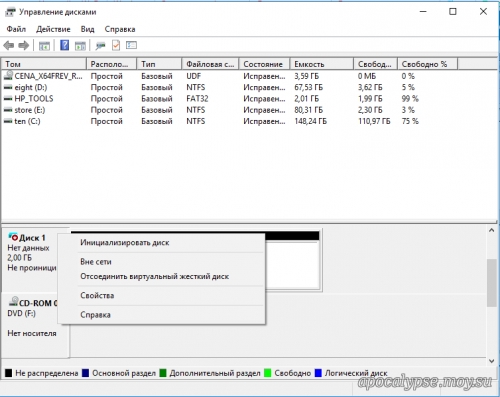Click the FAT32 file system cell
500x397 pixels.
197,99
